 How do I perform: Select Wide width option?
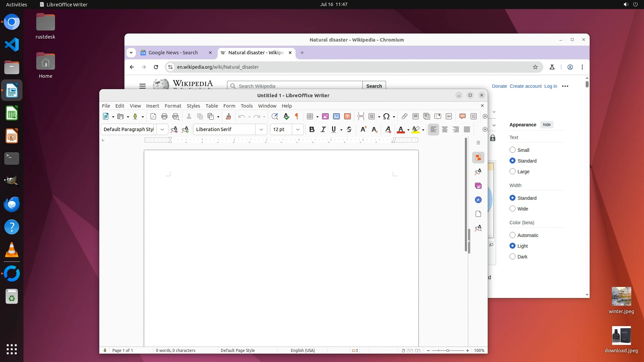pos(513,208)
